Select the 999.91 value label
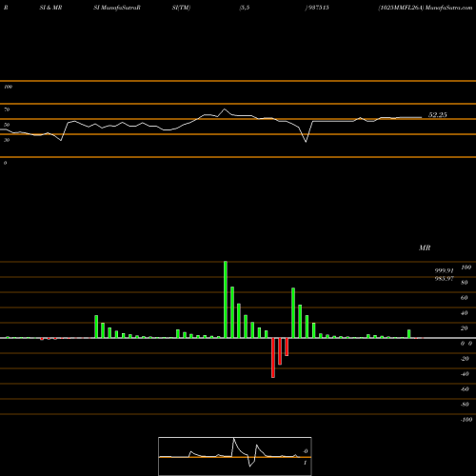Image resolution: width=476 pixels, height=476 pixels. click(444, 270)
